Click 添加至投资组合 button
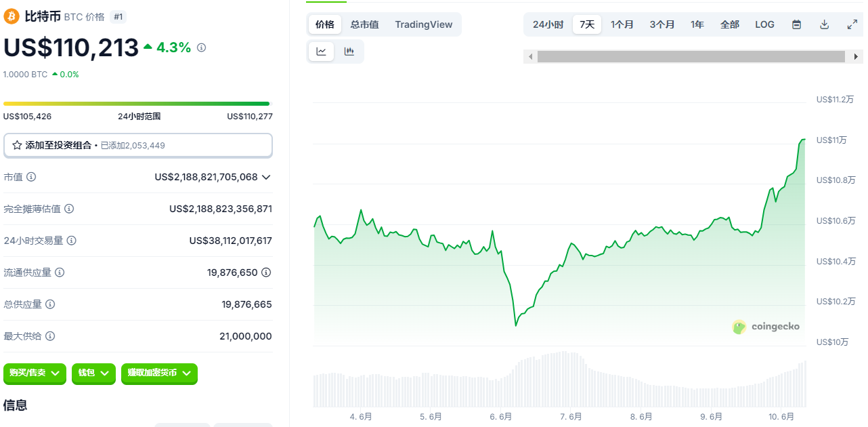Viewport: 868px width, 427px height. click(138, 145)
